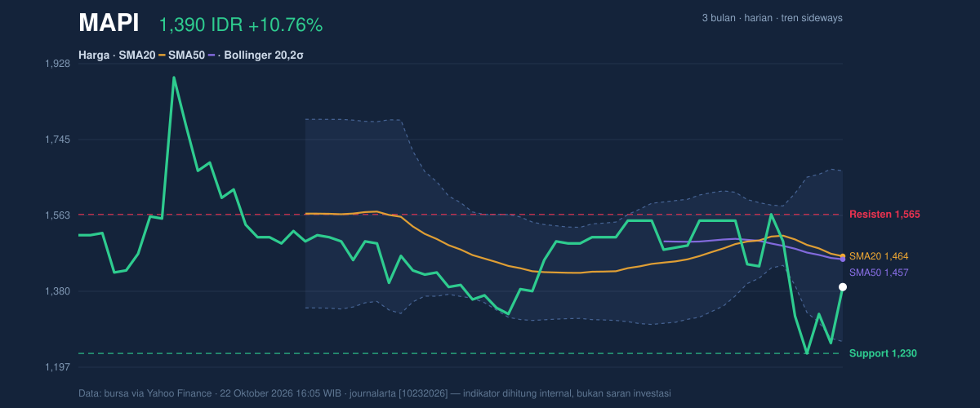
Task: Click the orange SMA20 end-point dot
Action: [843, 257]
